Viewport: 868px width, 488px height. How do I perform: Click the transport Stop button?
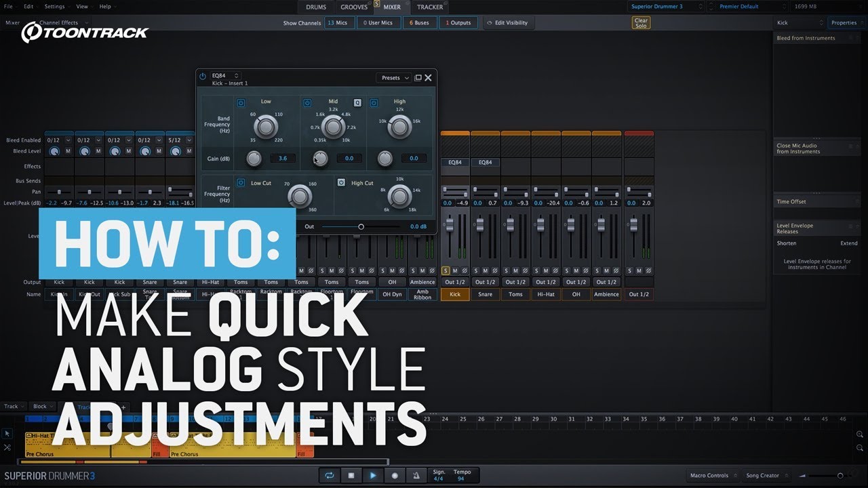tap(351, 475)
